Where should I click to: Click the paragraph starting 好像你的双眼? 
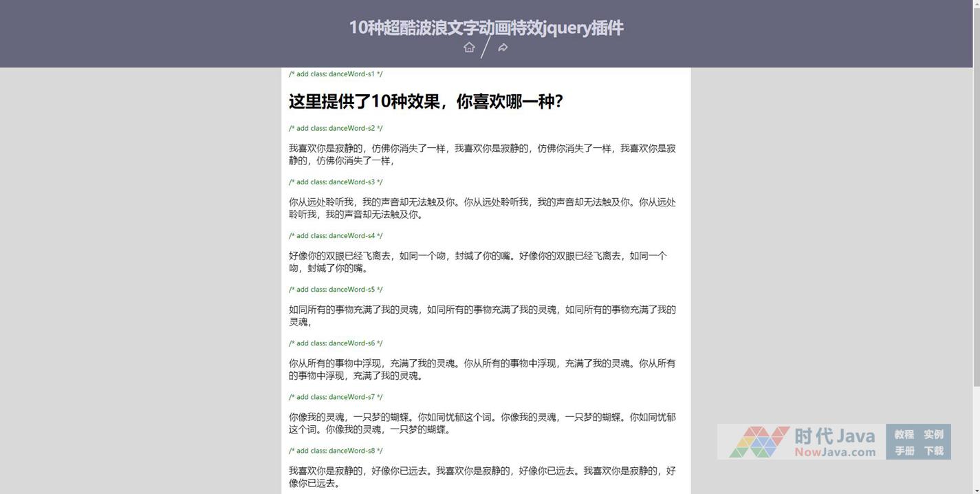point(477,262)
